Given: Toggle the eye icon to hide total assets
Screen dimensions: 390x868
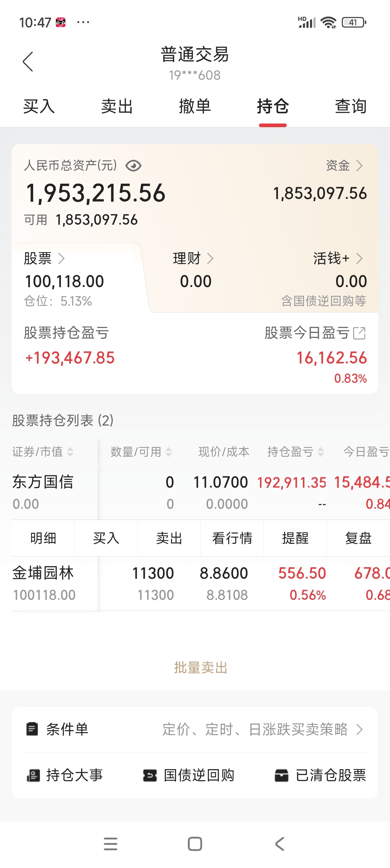Looking at the screenshot, I should point(133,165).
